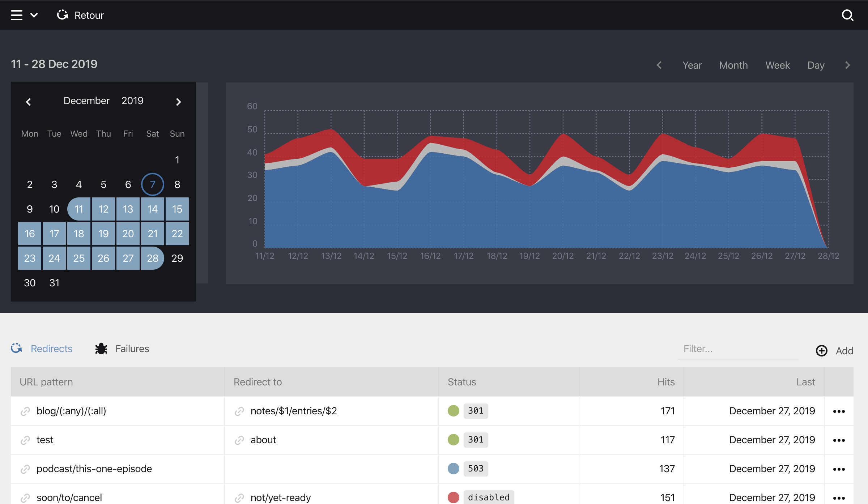Select the Month range view

coord(733,65)
